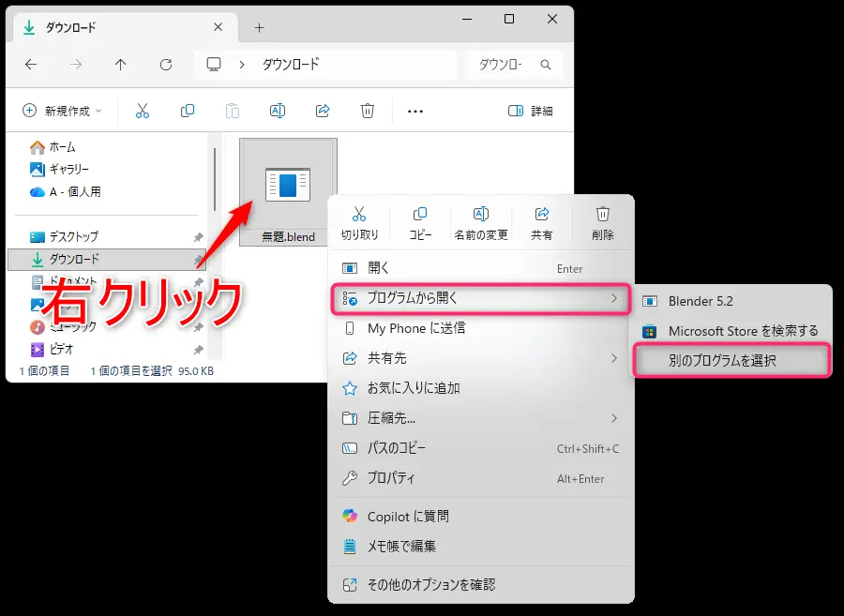
Task: Choose パスのコピー
Action: (x=481, y=448)
